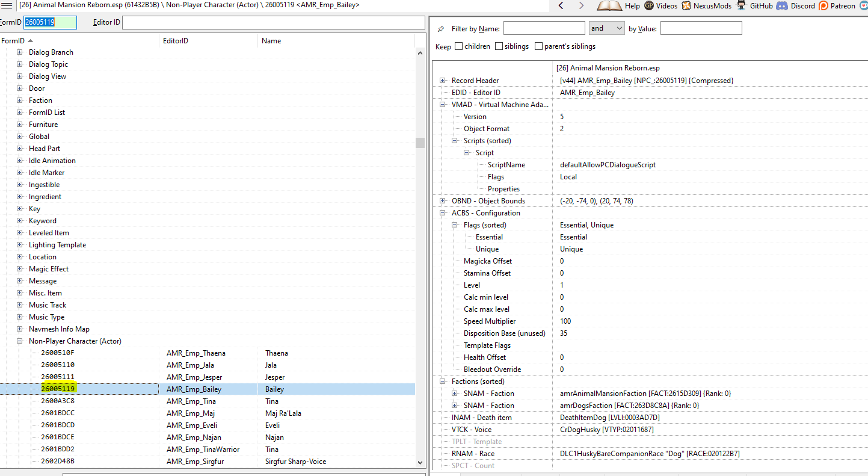Enable the parent's siblings checkbox

(x=539, y=46)
